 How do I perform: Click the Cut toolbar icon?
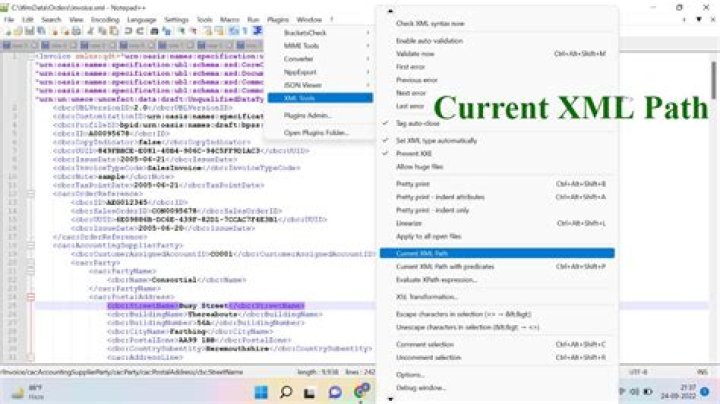coord(90,31)
